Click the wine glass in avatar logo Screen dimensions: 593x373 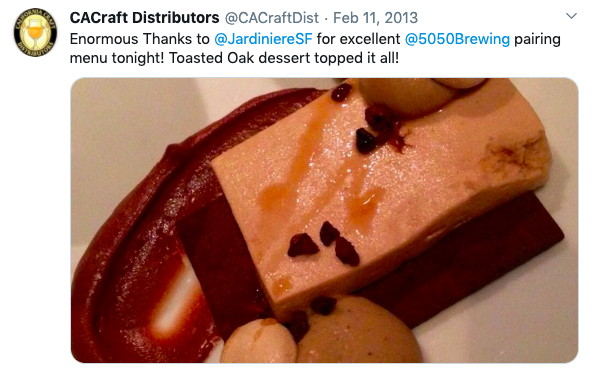(35, 33)
